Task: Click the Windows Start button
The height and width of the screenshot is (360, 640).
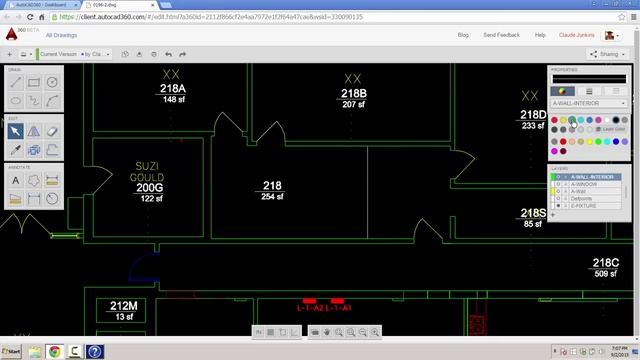Action: point(11,351)
